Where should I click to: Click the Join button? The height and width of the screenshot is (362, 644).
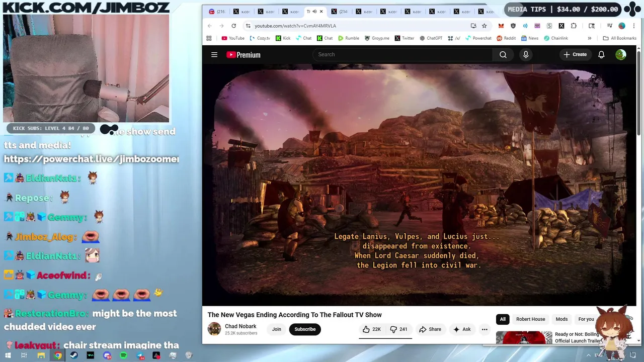point(277,329)
